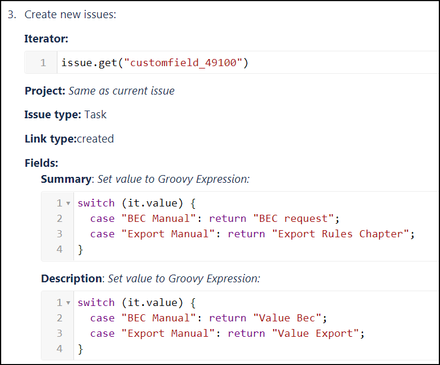This screenshot has height=365, width=440.
Task: Select the customfield_49100 string in Iterator
Action: (183, 62)
